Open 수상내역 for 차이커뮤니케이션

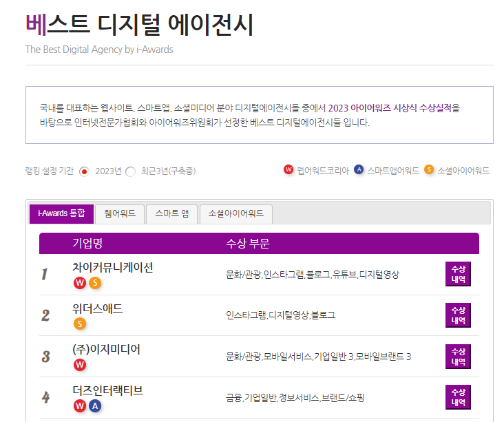click(458, 274)
